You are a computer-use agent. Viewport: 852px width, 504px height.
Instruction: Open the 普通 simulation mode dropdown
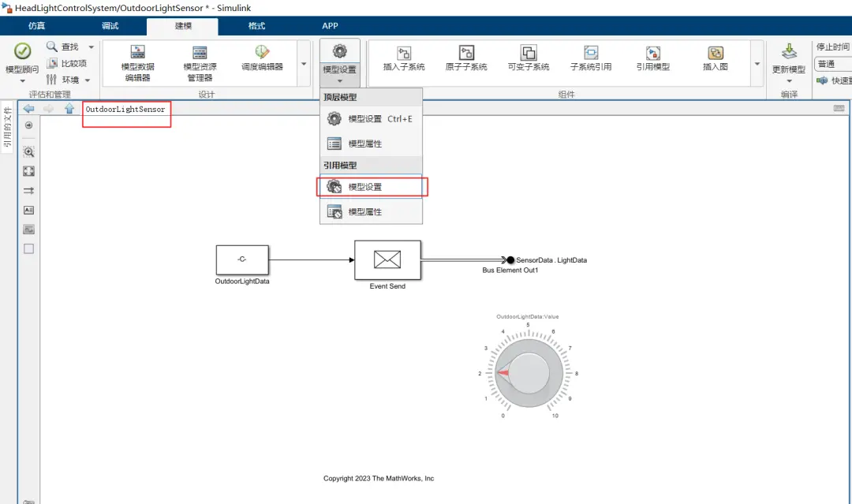pos(833,64)
